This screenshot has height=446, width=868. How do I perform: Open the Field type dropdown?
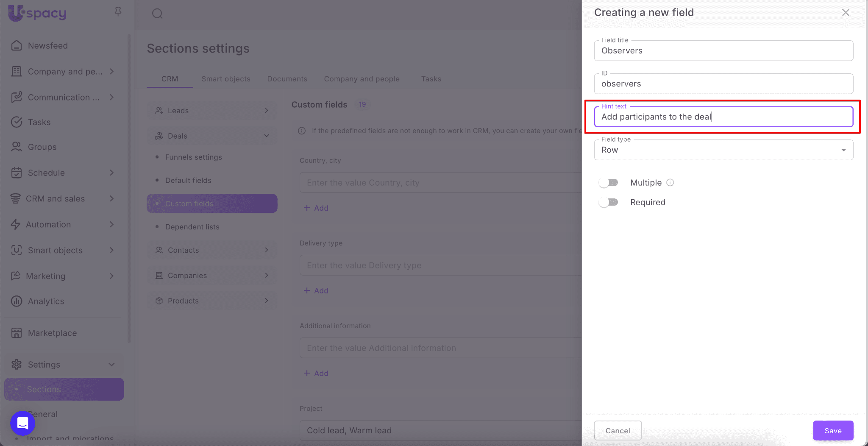[723, 150]
